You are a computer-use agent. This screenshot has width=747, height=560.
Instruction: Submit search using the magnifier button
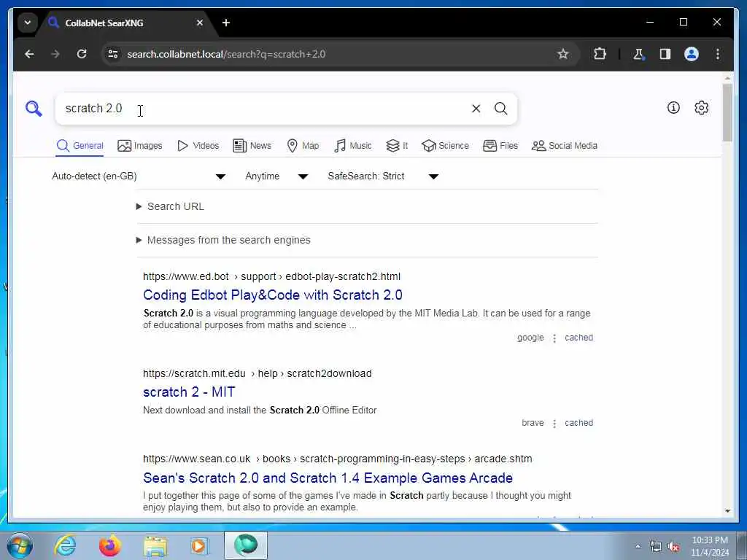click(x=500, y=109)
